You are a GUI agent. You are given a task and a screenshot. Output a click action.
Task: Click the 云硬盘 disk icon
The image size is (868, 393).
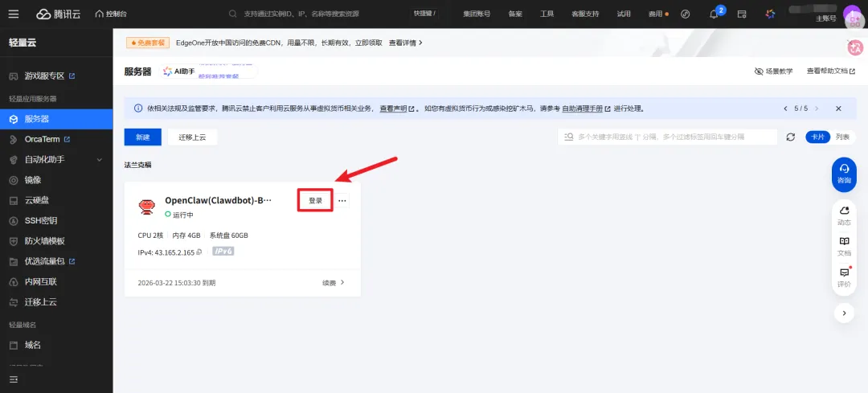pyautogui.click(x=14, y=200)
